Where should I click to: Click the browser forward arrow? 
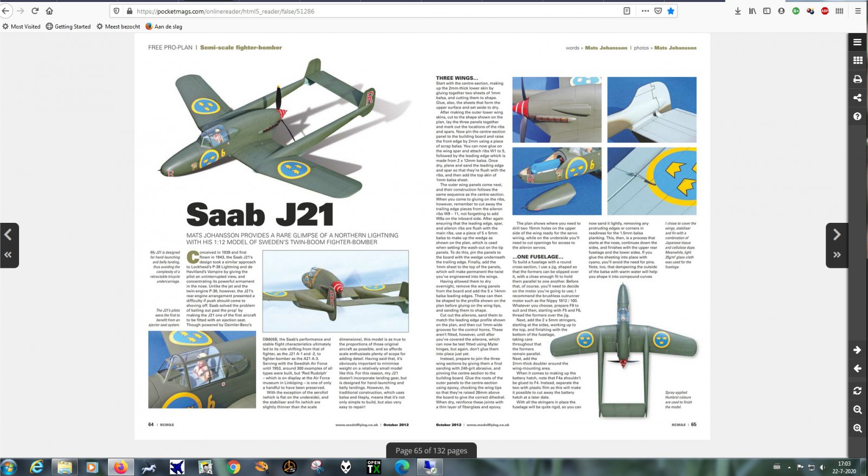[x=21, y=11]
